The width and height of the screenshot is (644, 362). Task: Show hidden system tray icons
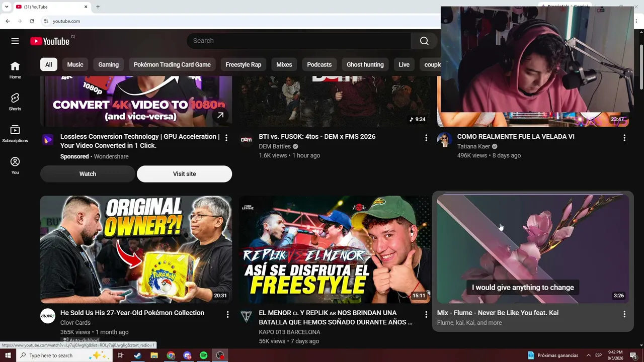[x=589, y=355]
